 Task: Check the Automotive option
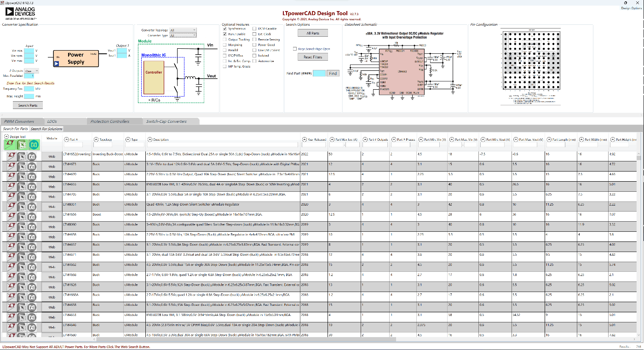255,61
